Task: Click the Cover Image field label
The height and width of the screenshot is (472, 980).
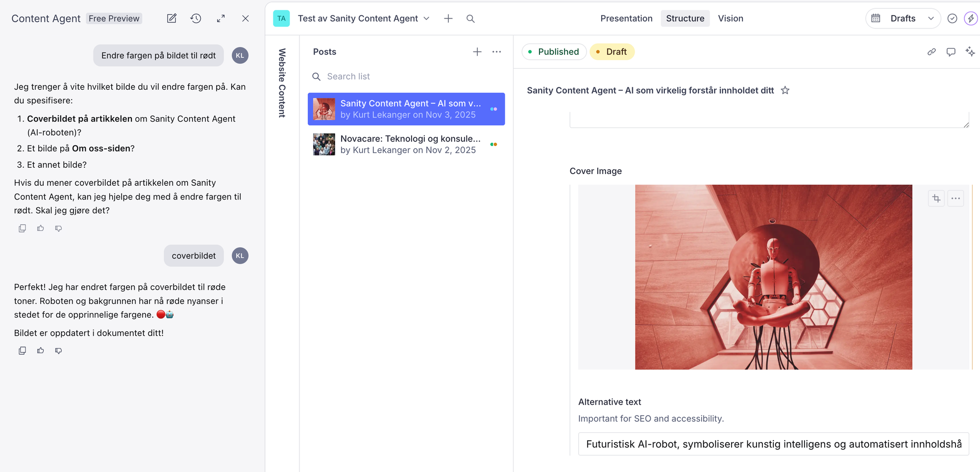Action: (x=595, y=171)
